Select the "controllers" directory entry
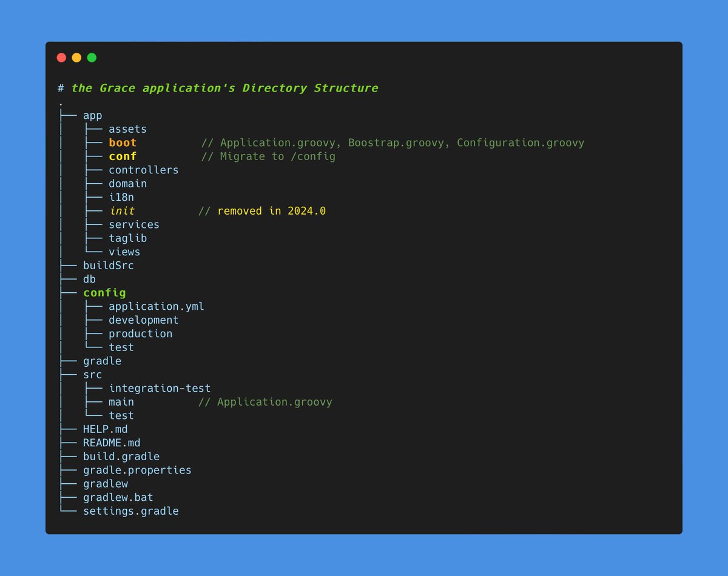This screenshot has height=576, width=728. [x=144, y=170]
